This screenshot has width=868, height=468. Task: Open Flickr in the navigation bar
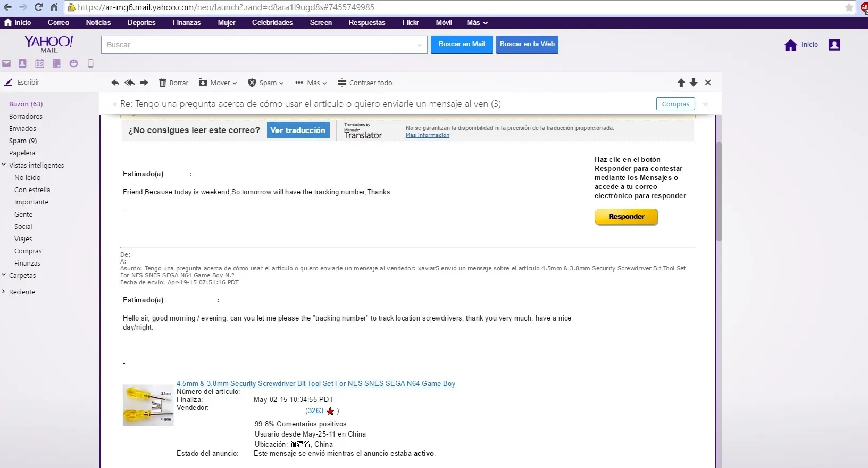[411, 22]
